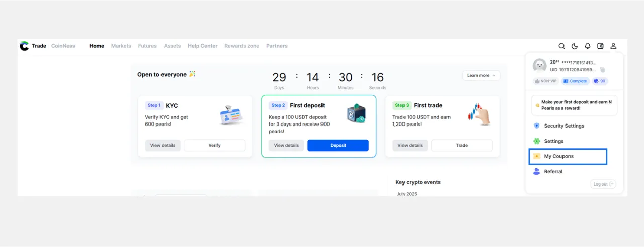Open Referral in account menu
644x247 pixels.
pos(553,172)
